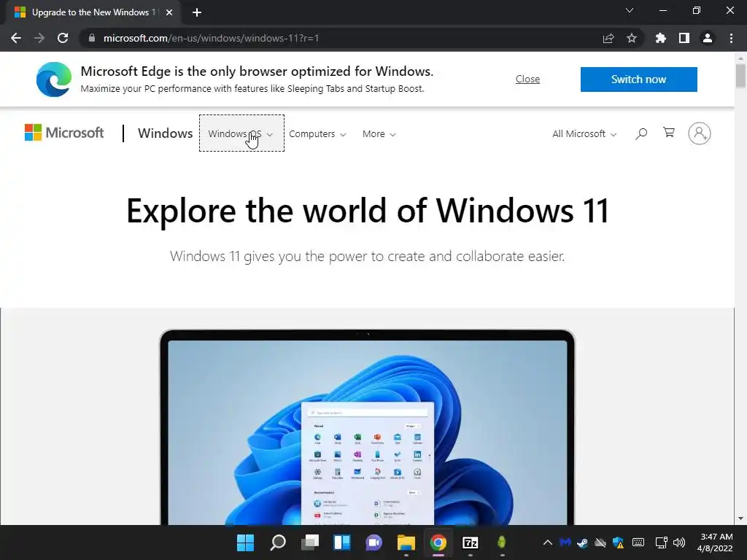Screen dimensions: 747x560
Task: Open taskbar Search
Action: click(x=278, y=542)
